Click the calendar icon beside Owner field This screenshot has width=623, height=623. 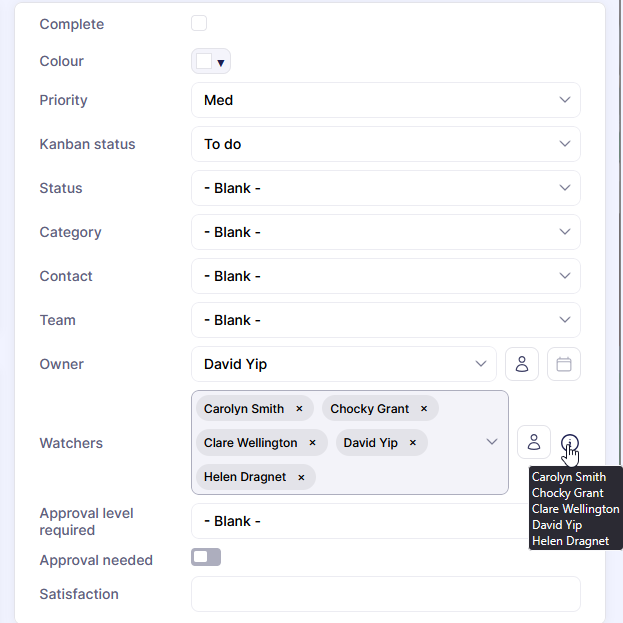[563, 364]
